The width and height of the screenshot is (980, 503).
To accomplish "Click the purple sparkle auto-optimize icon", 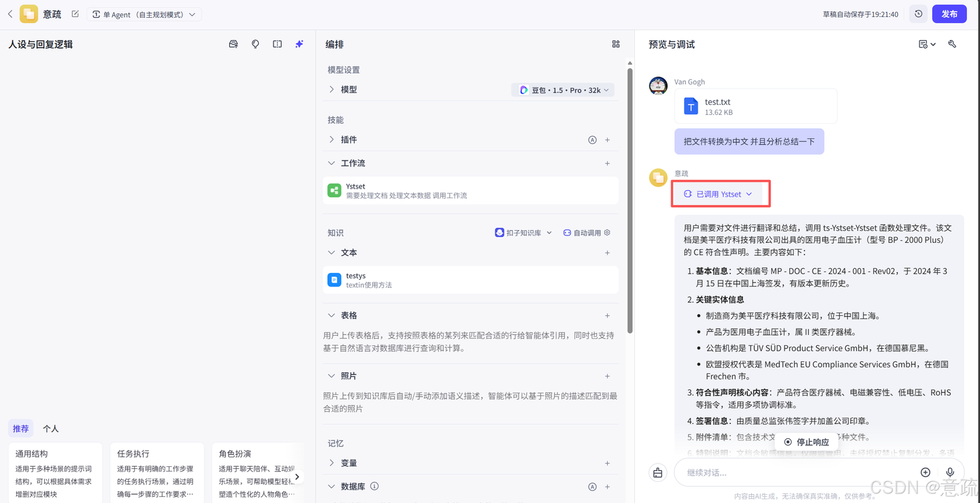I will (x=299, y=44).
